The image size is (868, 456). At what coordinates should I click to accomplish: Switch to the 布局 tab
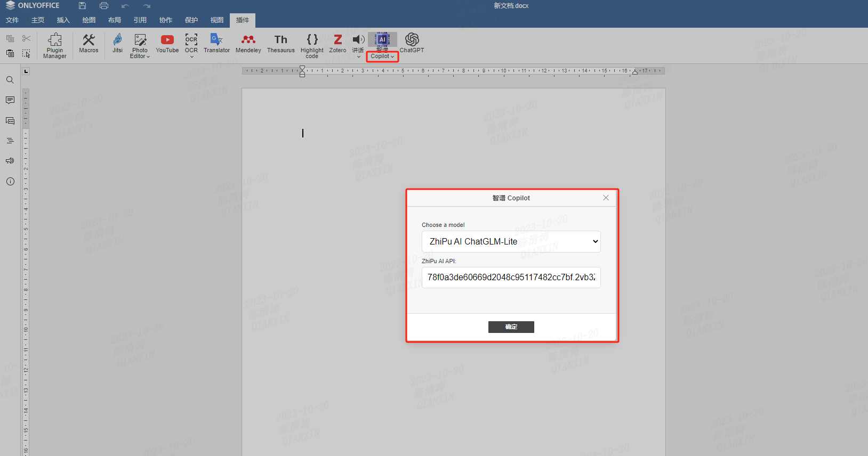point(115,20)
